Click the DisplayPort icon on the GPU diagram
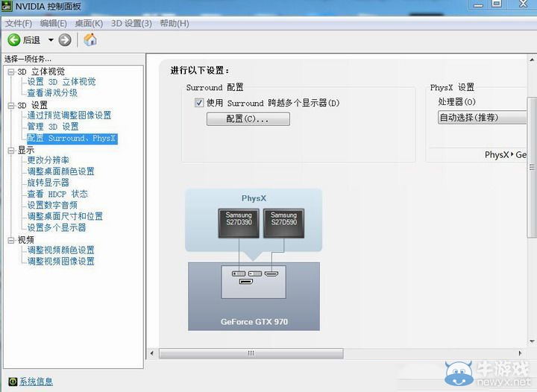The height and width of the screenshot is (392, 537). pos(246,282)
